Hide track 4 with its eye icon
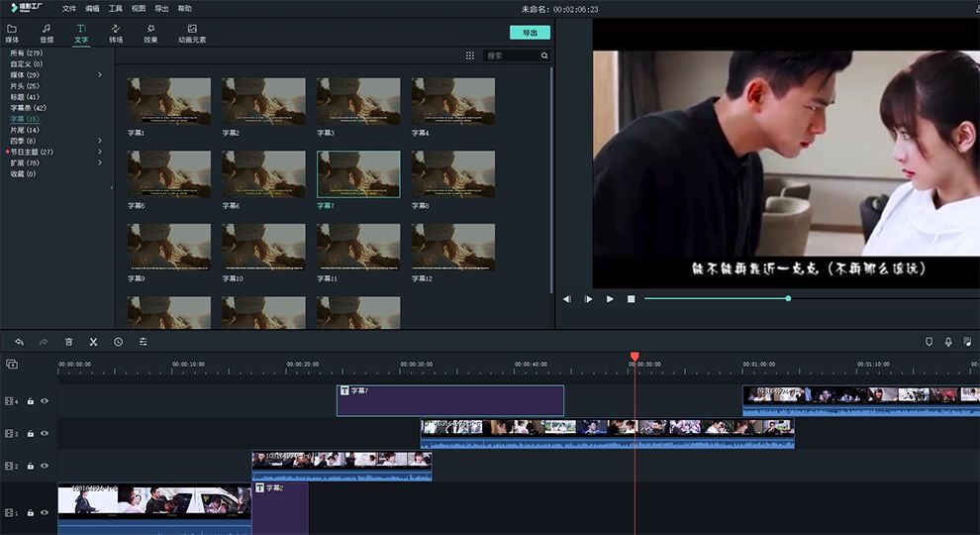Image resolution: width=980 pixels, height=535 pixels. point(45,401)
